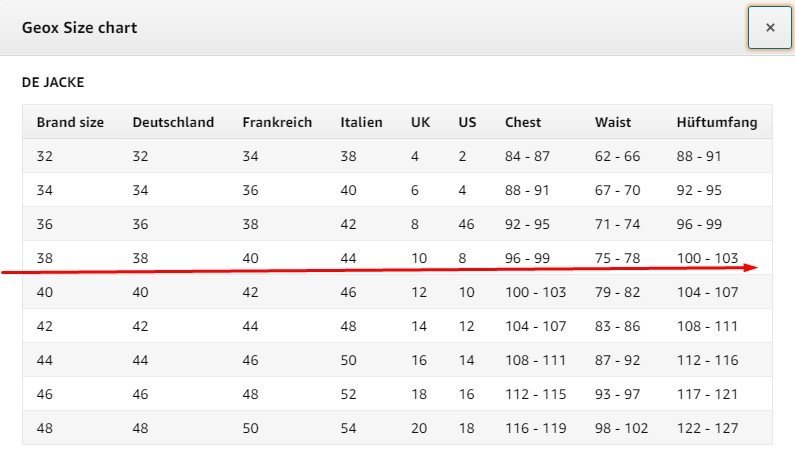The height and width of the screenshot is (471, 795).
Task: Select the Deutschland column header
Action: click(173, 122)
